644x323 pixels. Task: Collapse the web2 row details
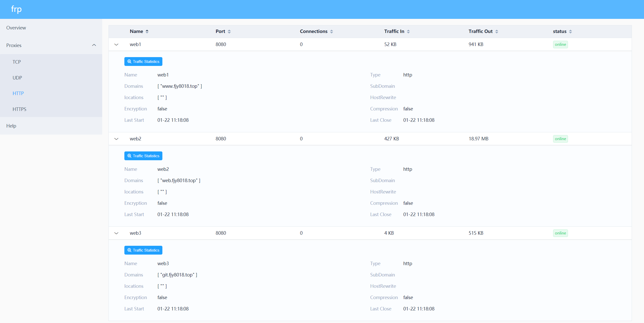coord(116,139)
